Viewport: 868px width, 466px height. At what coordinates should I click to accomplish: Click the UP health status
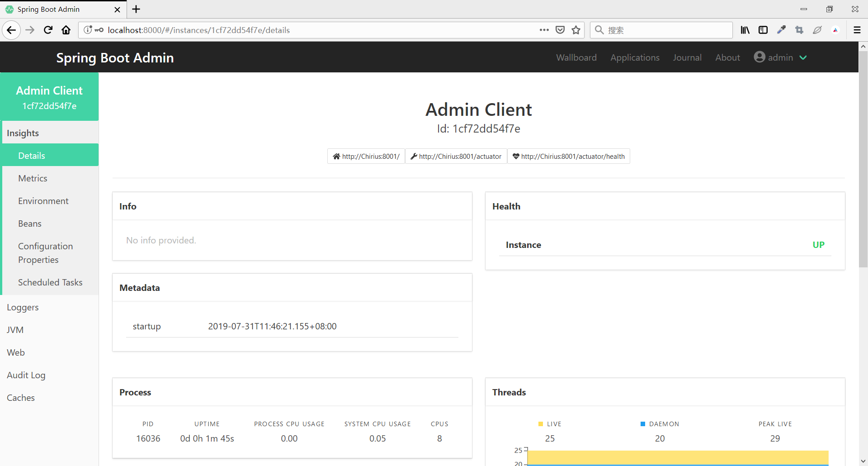coord(818,245)
